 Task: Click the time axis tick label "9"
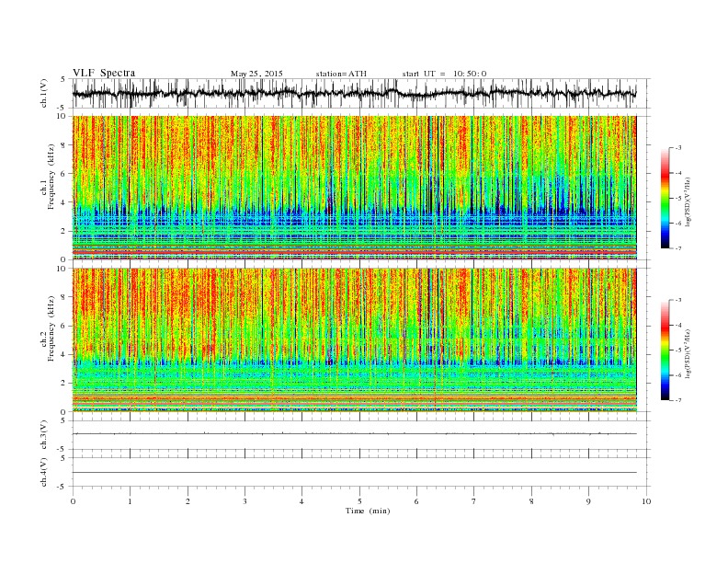(x=588, y=501)
